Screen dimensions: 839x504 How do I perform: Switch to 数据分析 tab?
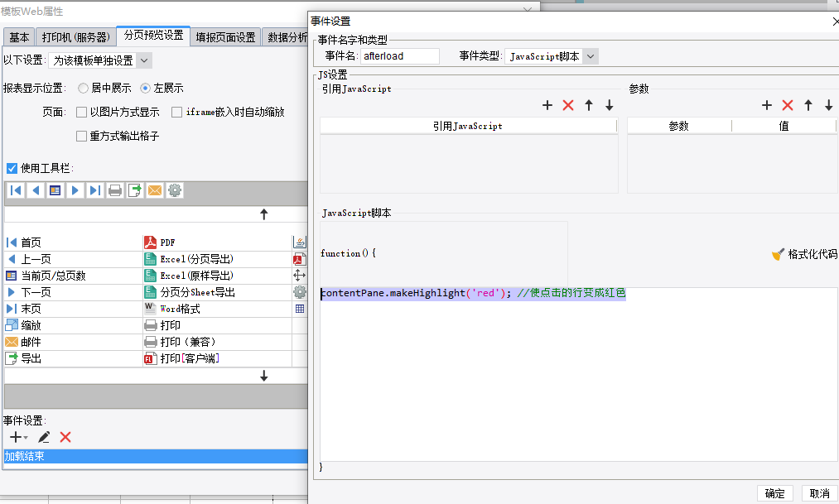point(287,37)
